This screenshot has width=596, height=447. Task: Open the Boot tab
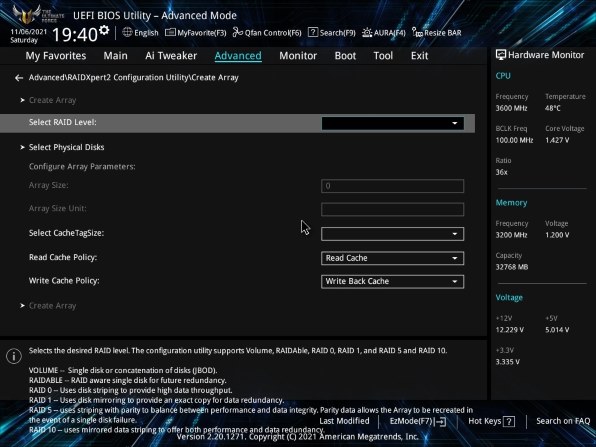click(345, 56)
